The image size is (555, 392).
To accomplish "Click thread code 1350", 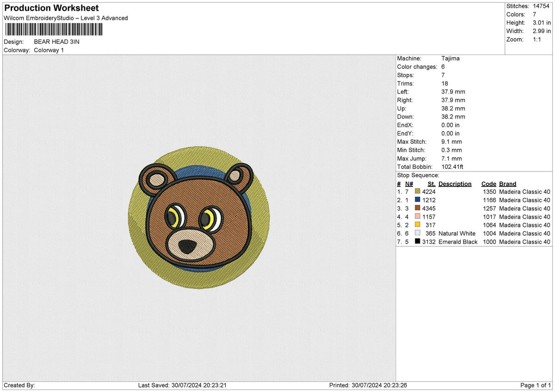I will (489, 192).
